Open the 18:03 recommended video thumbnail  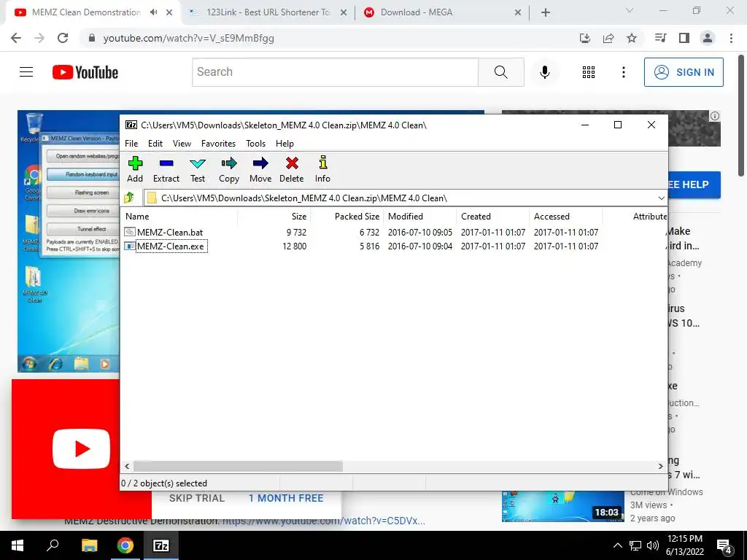point(562,506)
